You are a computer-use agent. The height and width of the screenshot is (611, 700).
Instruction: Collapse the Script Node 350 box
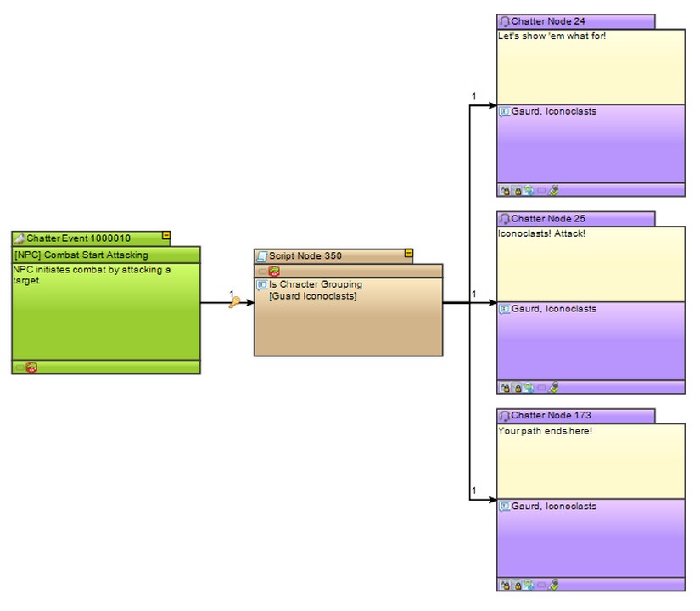pyautogui.click(x=408, y=253)
